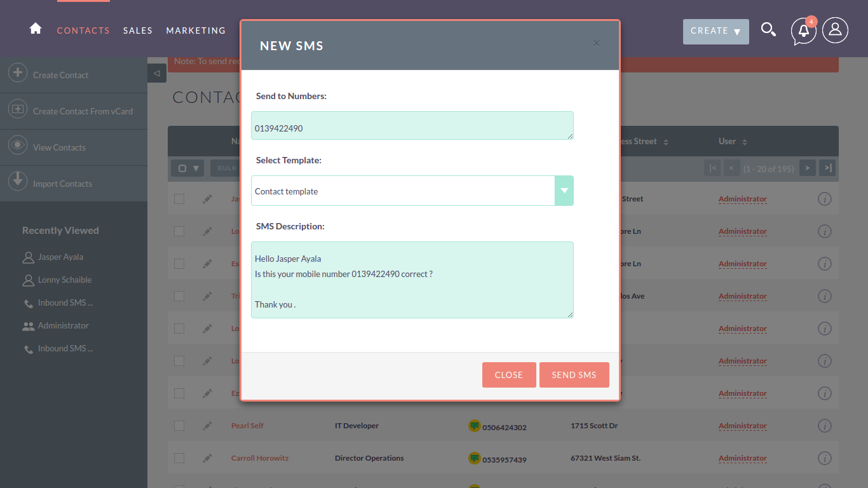Click Administrator link in Pearl Self row

pos(743,426)
